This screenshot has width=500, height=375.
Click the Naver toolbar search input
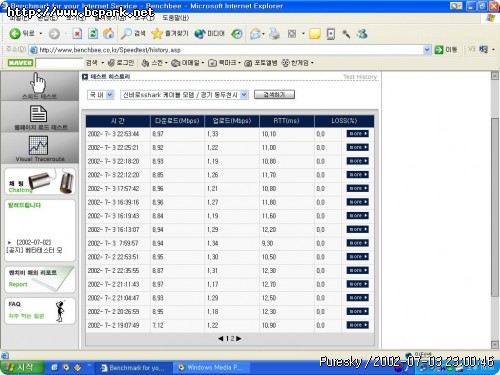(59, 63)
